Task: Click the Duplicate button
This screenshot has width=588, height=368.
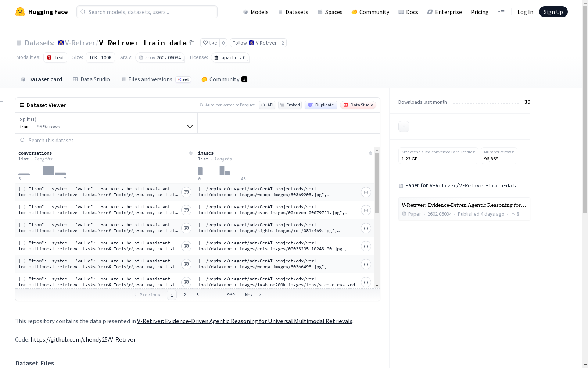Action: [321, 105]
